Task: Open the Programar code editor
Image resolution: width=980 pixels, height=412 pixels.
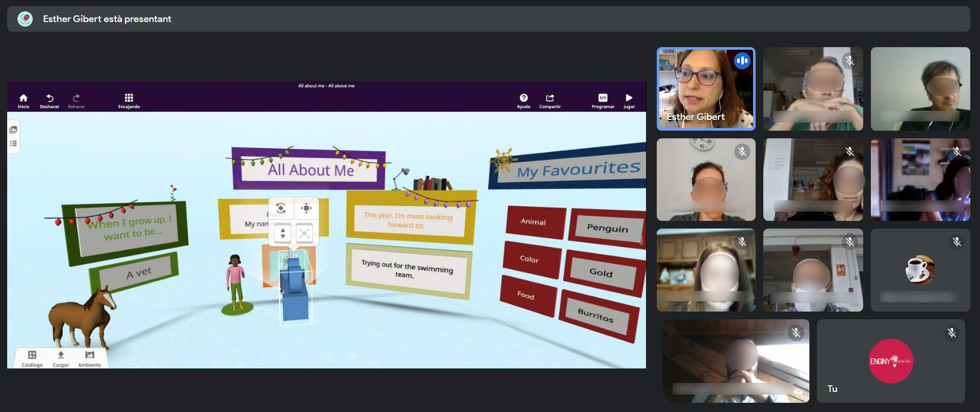Action: [x=603, y=100]
